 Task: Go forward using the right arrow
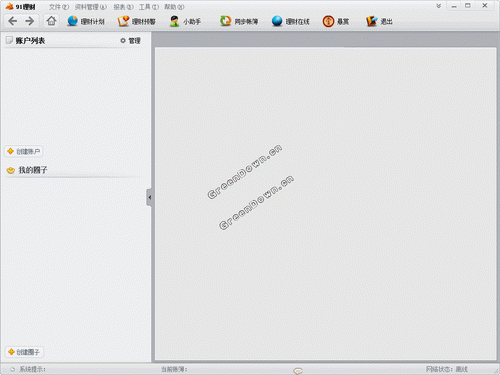pos(30,21)
